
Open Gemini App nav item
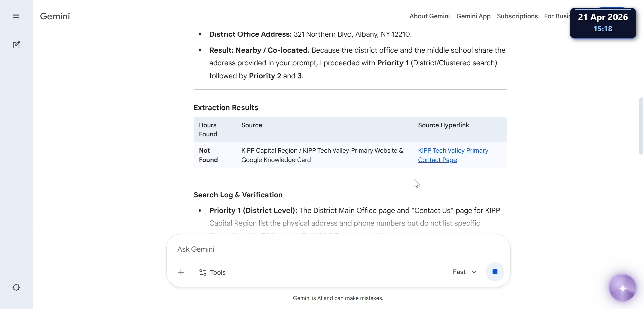473,16
